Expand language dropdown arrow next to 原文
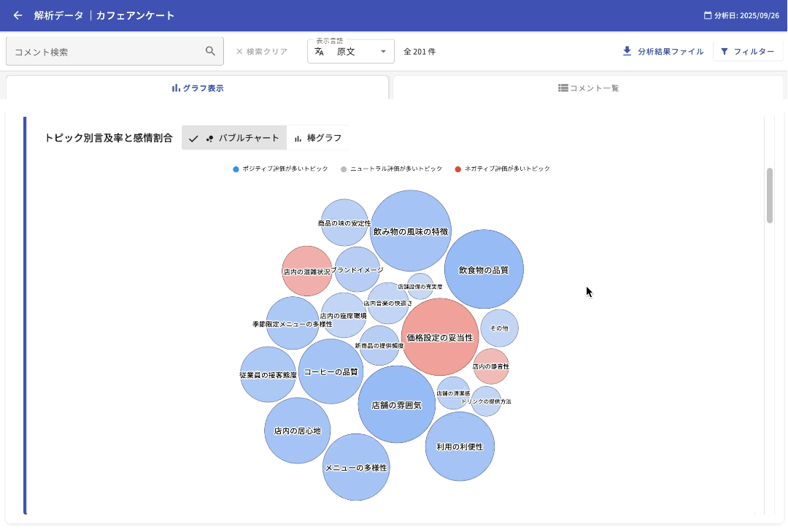This screenshot has height=532, width=788. coord(383,52)
